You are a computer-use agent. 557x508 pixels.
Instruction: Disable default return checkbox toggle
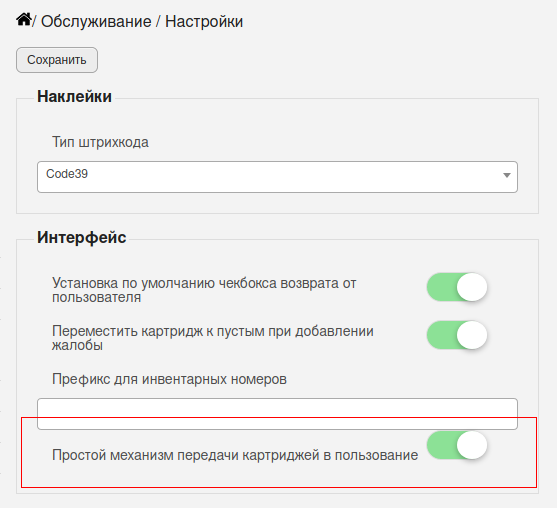(457, 287)
